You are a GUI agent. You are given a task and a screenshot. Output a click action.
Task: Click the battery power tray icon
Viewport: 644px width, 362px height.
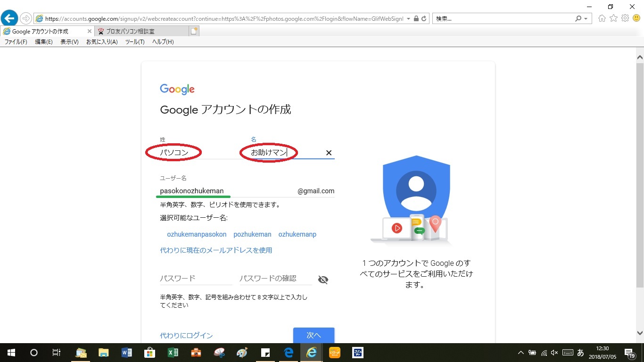pyautogui.click(x=532, y=353)
